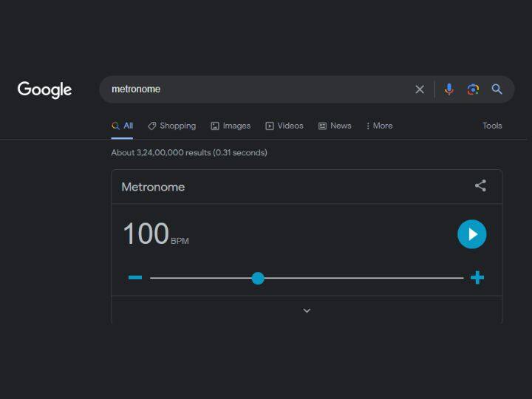Click the 100 BPM tempo value
532x399 pixels.
coord(156,233)
